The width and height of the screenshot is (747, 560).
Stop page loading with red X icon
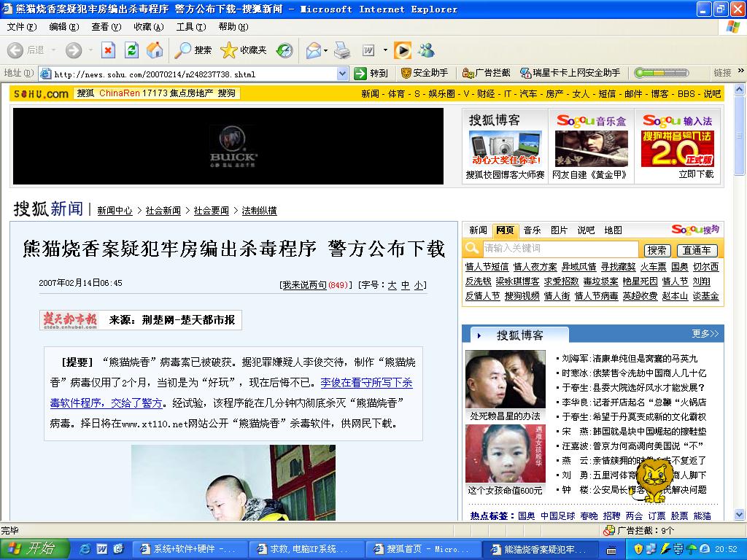[108, 50]
